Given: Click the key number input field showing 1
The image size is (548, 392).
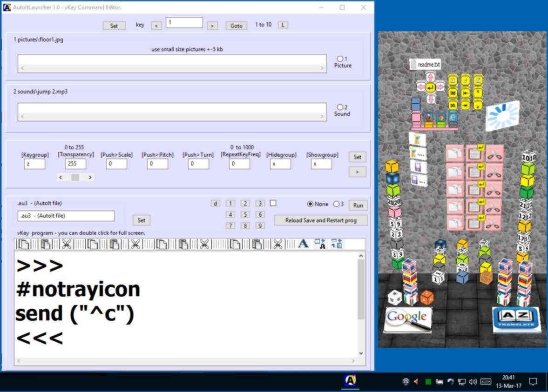Looking at the screenshot, I should (x=184, y=23).
